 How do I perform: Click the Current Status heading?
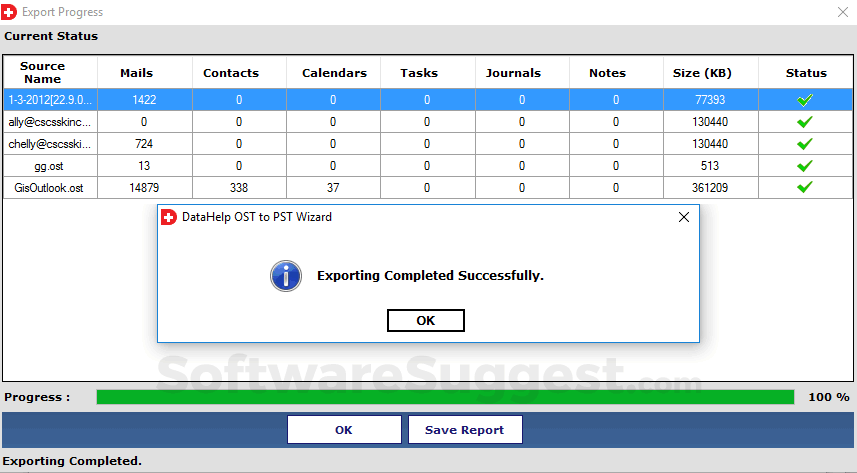(51, 36)
